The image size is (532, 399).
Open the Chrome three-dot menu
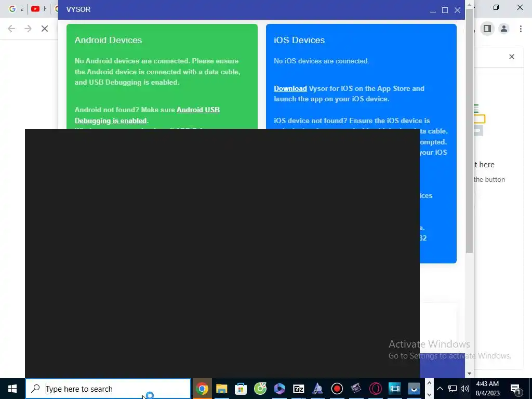(521, 29)
